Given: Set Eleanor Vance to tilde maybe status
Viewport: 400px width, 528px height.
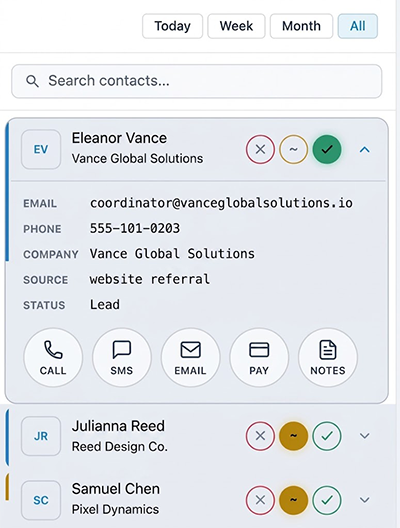Looking at the screenshot, I should coord(293,149).
